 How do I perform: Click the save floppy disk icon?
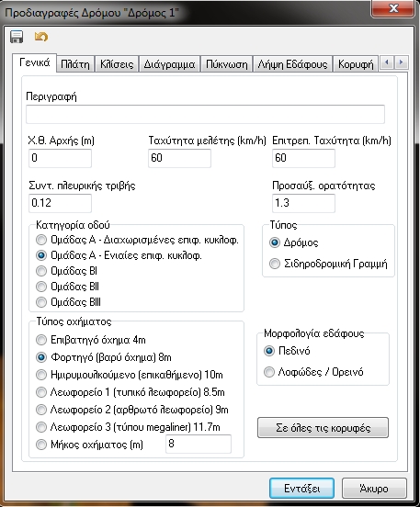coord(17,37)
